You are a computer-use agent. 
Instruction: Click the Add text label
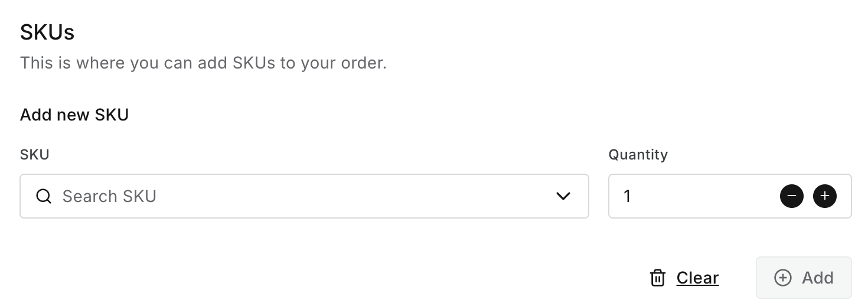pyautogui.click(x=817, y=278)
